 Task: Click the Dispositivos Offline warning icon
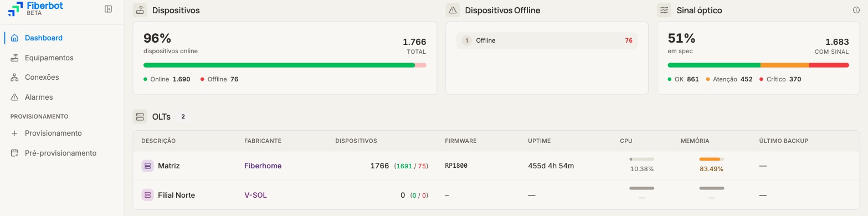[x=453, y=10]
